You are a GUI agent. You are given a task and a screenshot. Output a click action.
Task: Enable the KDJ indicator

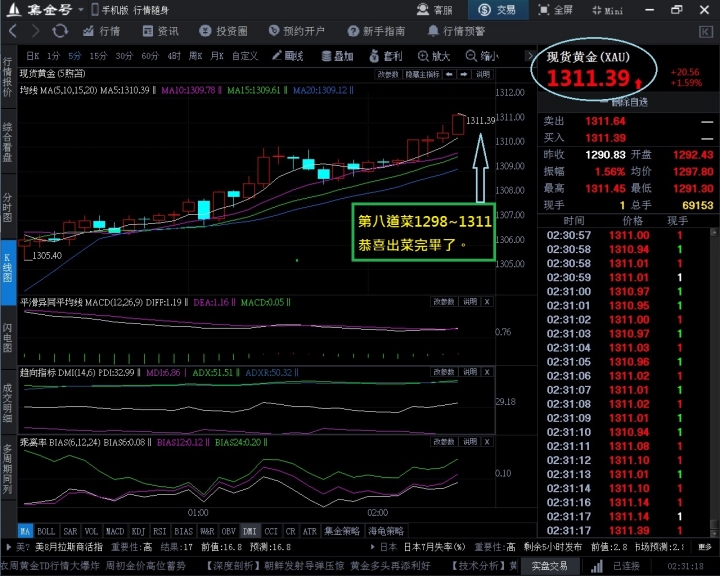(138, 531)
